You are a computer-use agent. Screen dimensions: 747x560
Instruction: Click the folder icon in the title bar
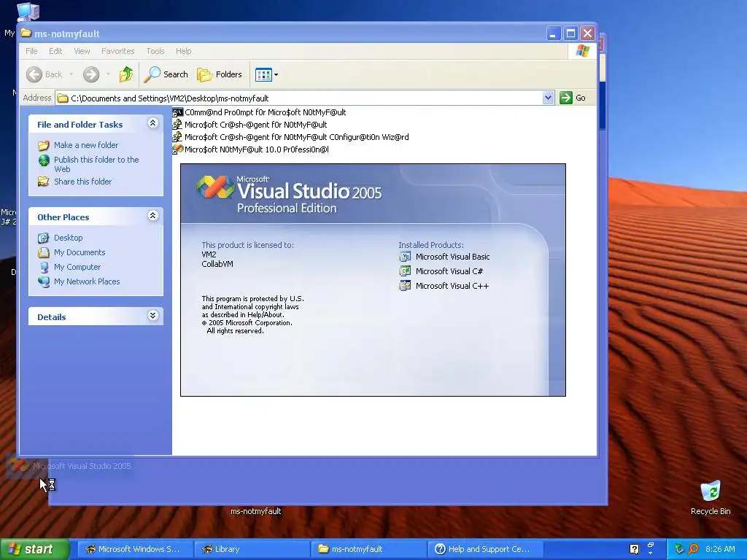[26, 33]
